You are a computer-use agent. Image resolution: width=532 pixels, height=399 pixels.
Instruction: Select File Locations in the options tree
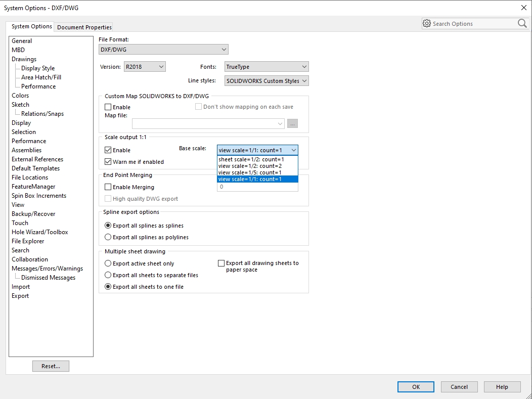(30, 178)
